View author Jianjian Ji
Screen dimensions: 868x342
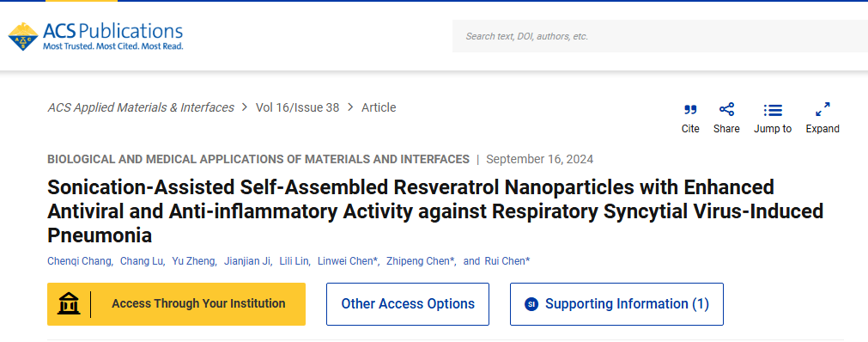click(247, 261)
